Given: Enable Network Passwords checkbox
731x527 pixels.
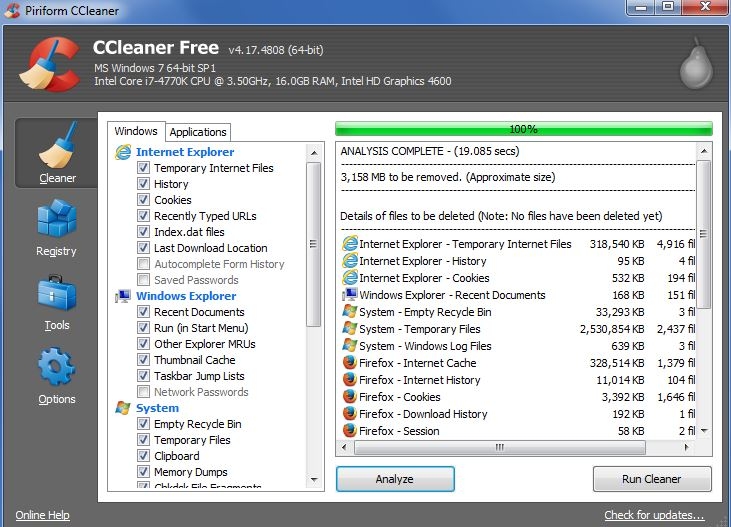Looking at the screenshot, I should coord(144,392).
